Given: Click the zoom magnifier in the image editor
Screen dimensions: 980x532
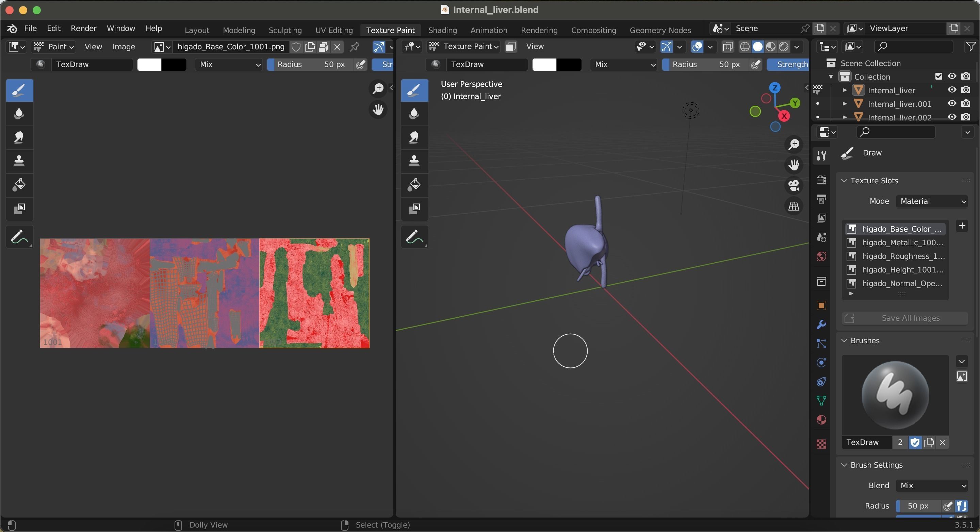Looking at the screenshot, I should point(378,88).
